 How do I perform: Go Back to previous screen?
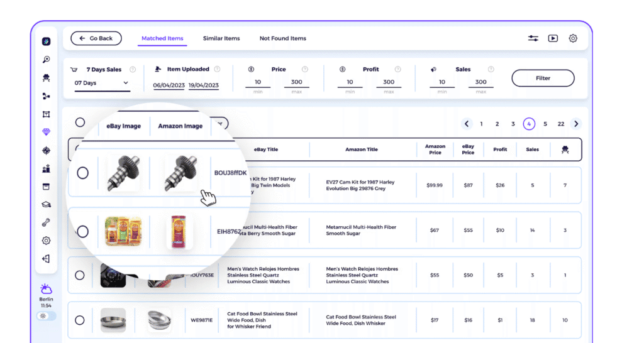point(96,38)
